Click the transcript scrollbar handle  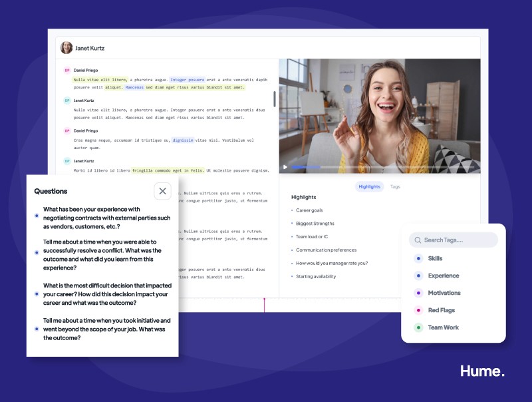pyautogui.click(x=274, y=99)
